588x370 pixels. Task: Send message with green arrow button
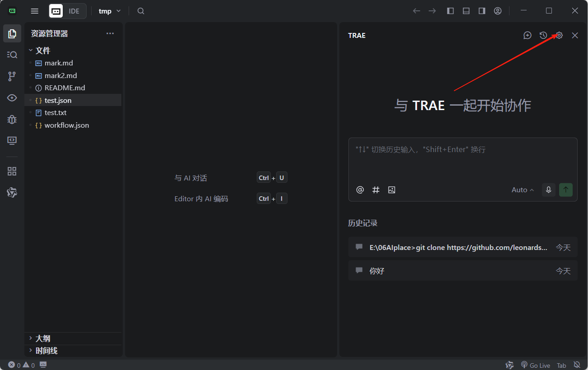pyautogui.click(x=566, y=190)
